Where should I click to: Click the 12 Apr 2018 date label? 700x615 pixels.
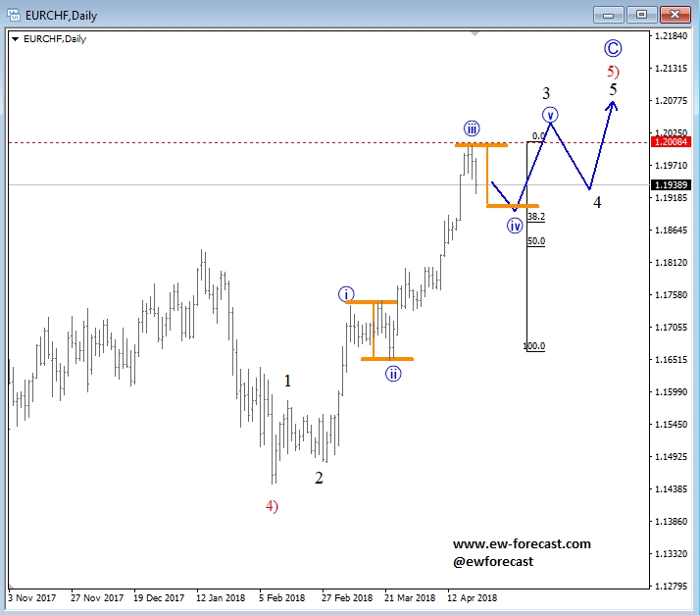tap(473, 598)
